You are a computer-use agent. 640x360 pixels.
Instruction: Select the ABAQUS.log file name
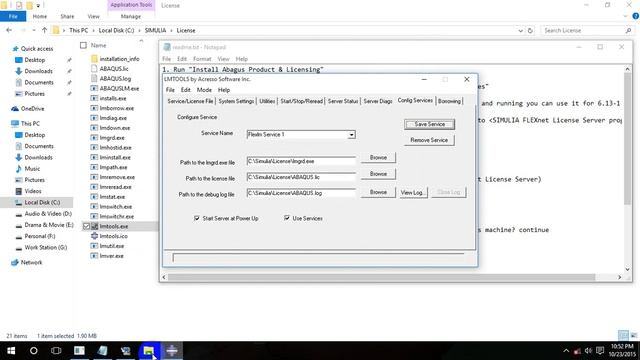click(115, 78)
